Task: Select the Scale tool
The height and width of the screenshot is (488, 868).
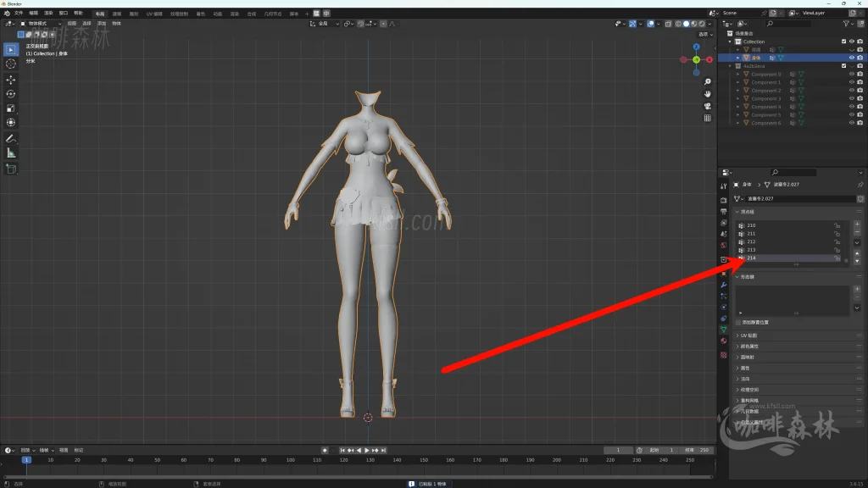Action: point(10,108)
